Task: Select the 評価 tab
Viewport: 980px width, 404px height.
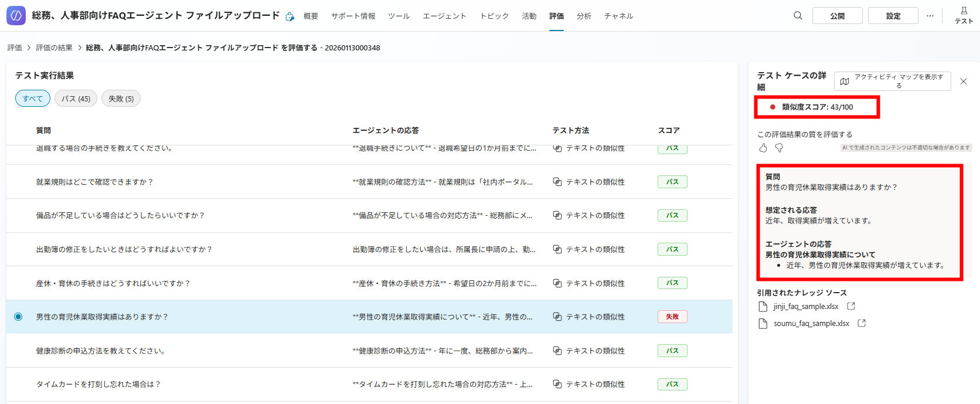Action: (556, 16)
